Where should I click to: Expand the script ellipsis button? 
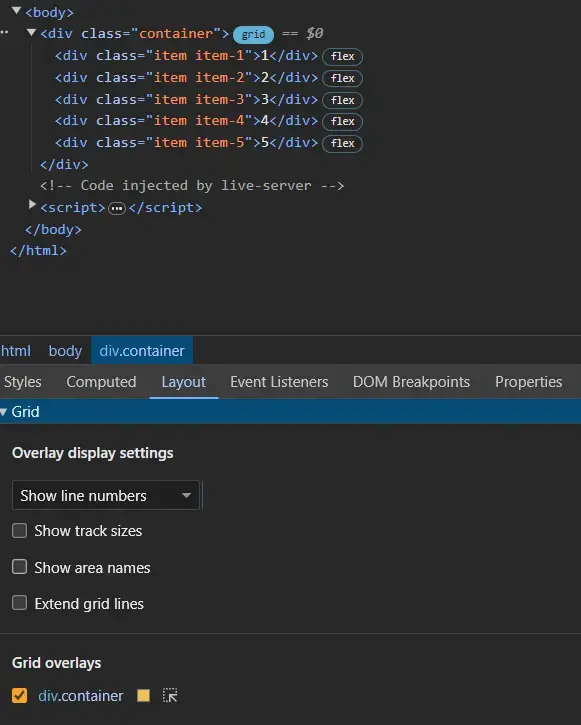(x=117, y=209)
